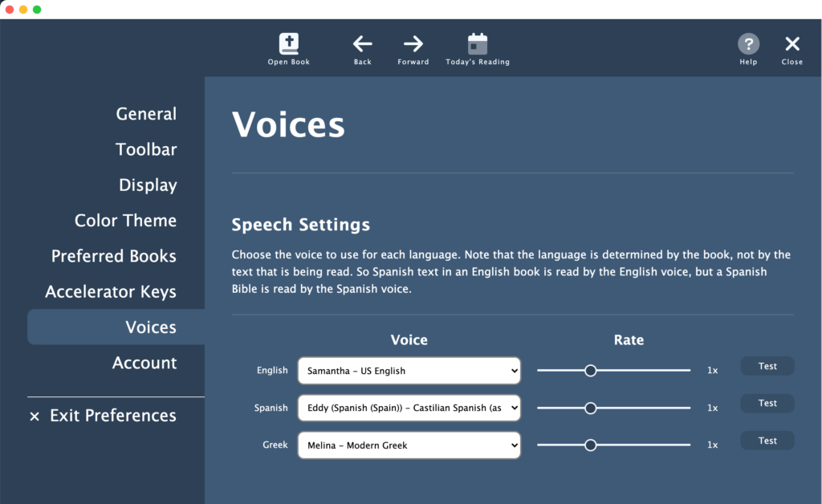The image size is (822, 504).
Task: Click the Speech Settings heading
Action: (301, 225)
